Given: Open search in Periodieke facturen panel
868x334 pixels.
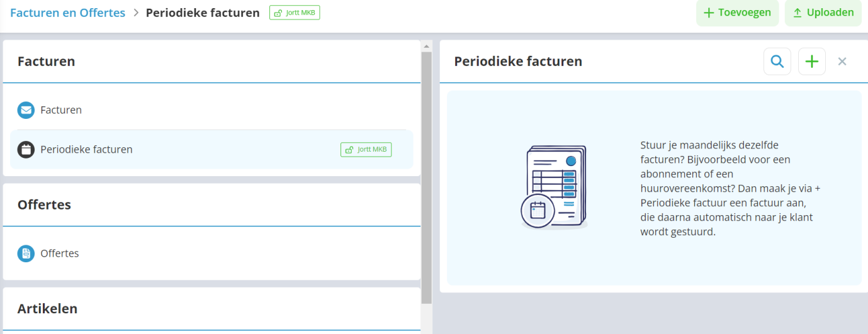Looking at the screenshot, I should click(x=777, y=62).
